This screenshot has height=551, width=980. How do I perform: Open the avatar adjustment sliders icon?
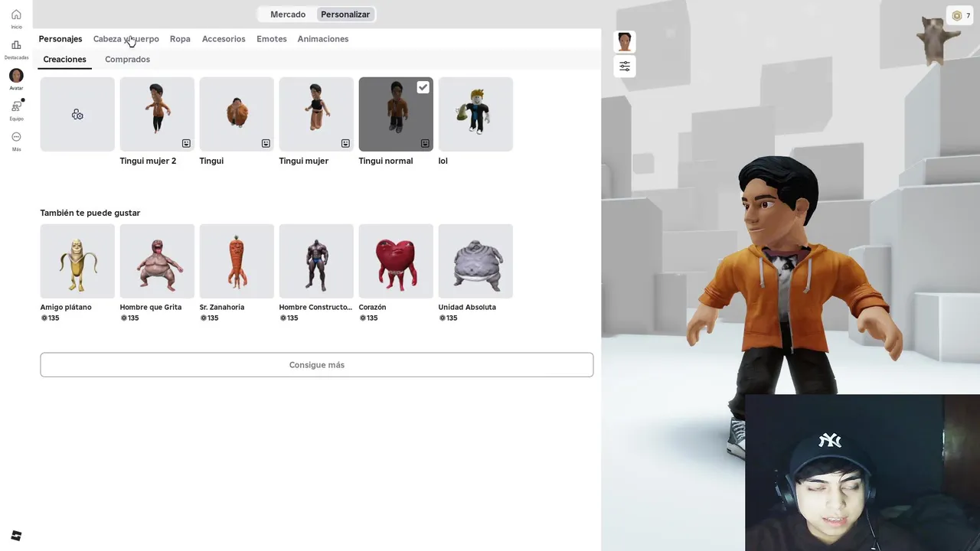tap(625, 67)
